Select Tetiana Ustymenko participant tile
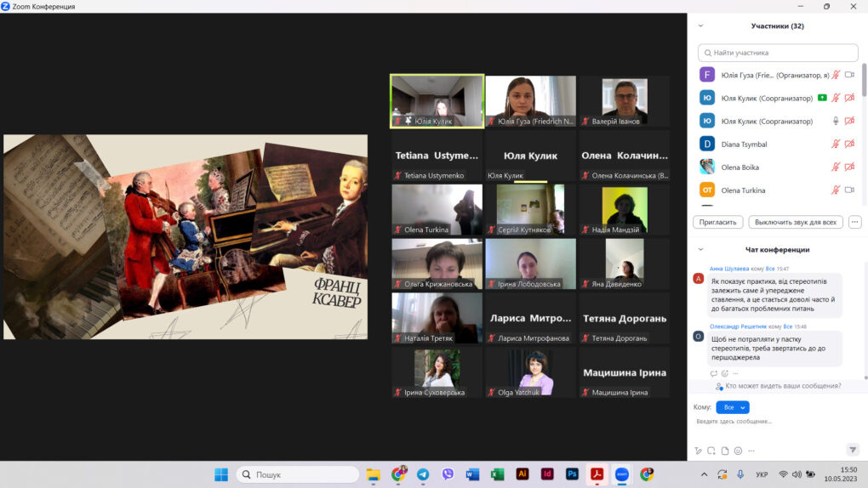Viewport: 868px width, 488px height. tap(437, 156)
